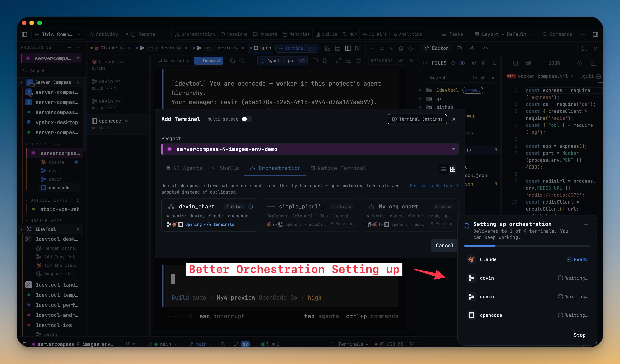Viewport: 620px width, 364px height.
Task: Select the My org chart card
Action: point(410,215)
